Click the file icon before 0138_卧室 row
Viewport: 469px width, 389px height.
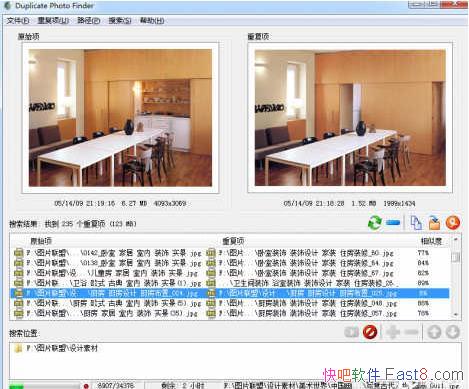click(x=18, y=263)
